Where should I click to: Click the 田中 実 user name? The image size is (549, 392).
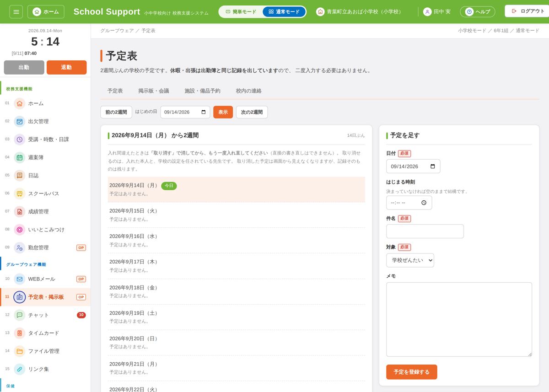[442, 11]
